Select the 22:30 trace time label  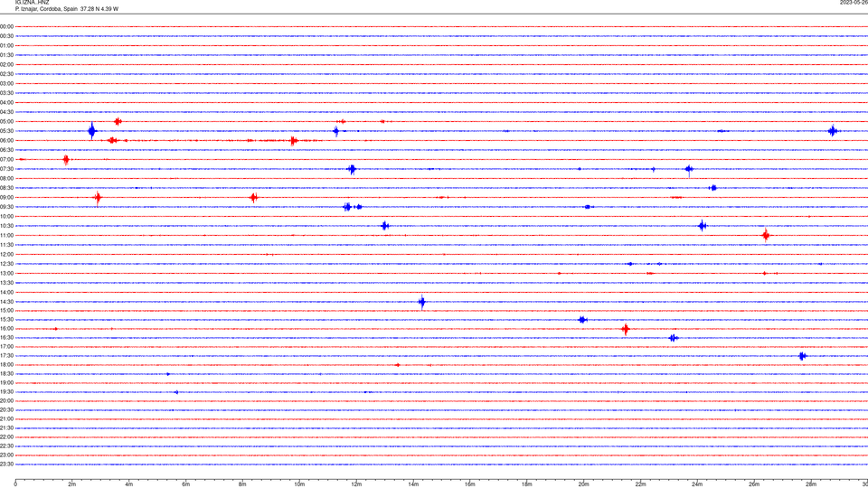click(6, 446)
